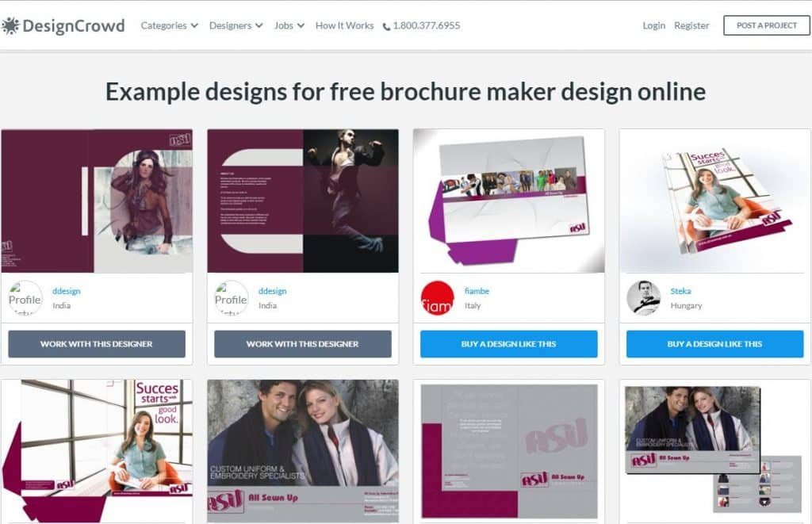Click the DesignCrowd starburst logo icon
812x524 pixels.
click(10, 25)
